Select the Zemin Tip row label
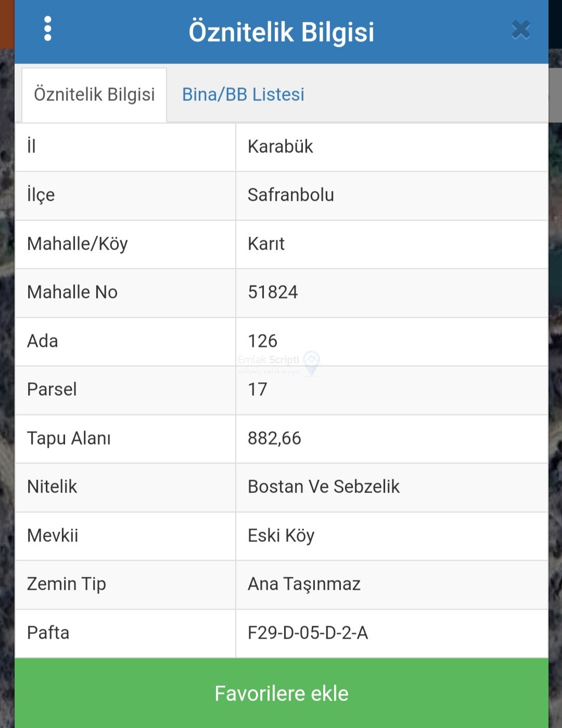Screen dimensions: 562x728 coord(67,584)
